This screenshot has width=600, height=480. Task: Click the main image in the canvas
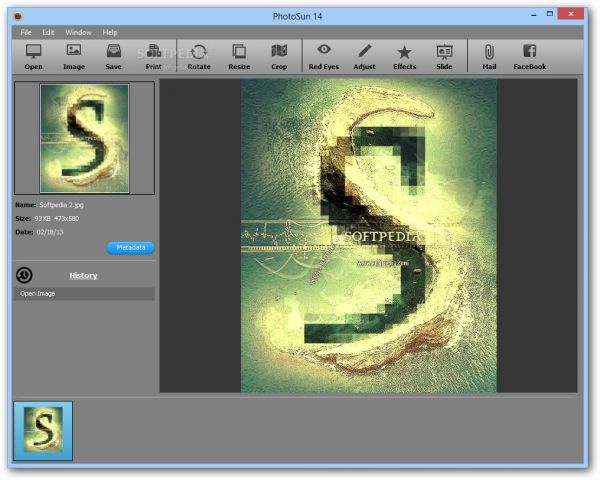(368, 235)
